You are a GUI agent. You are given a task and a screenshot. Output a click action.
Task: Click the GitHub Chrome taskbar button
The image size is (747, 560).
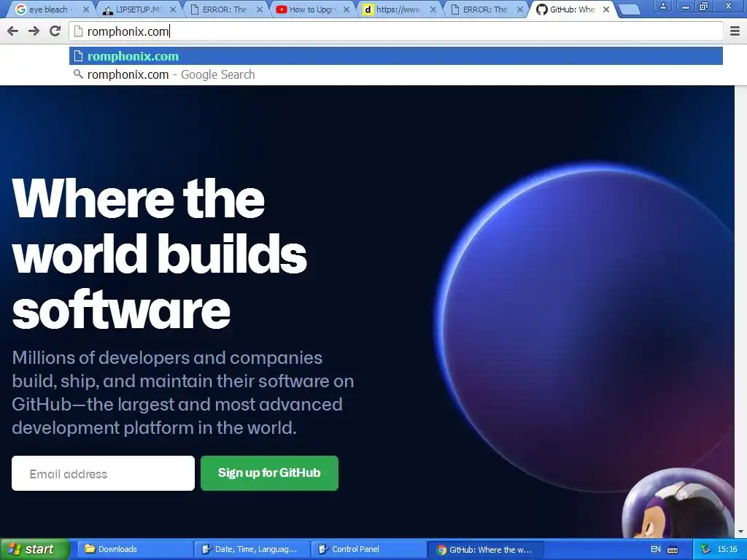coord(485,550)
